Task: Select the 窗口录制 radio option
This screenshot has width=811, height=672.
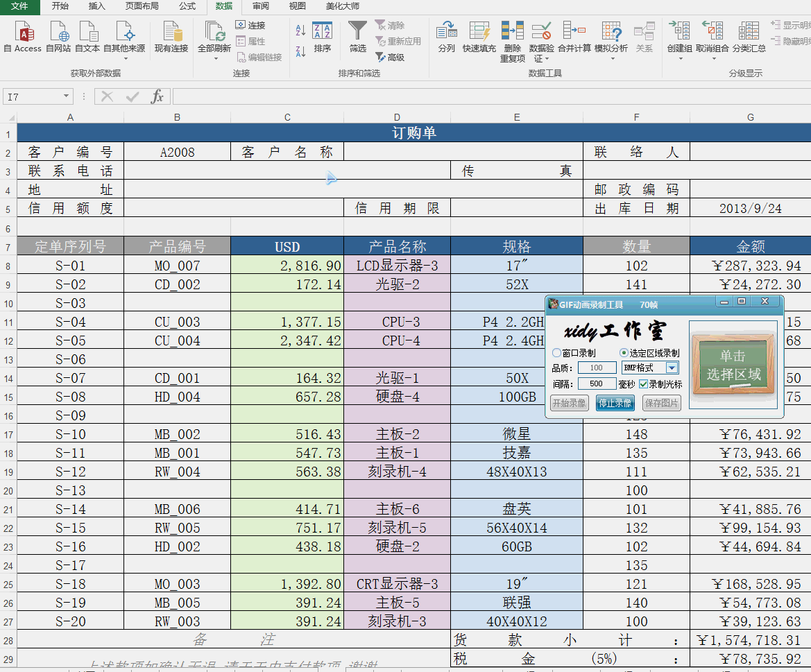Action: coord(556,352)
